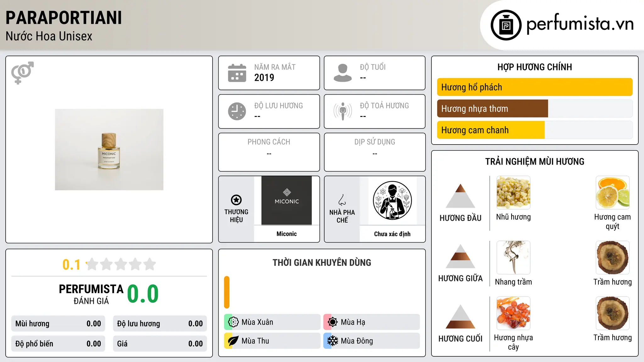The height and width of the screenshot is (362, 644).
Task: Open the Miconic brand name link
Action: 286,234
